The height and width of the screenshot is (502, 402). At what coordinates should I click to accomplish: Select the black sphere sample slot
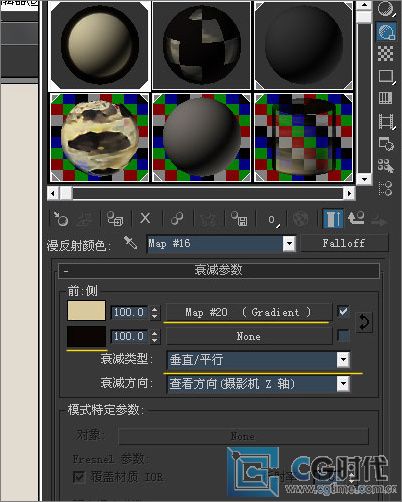303,45
